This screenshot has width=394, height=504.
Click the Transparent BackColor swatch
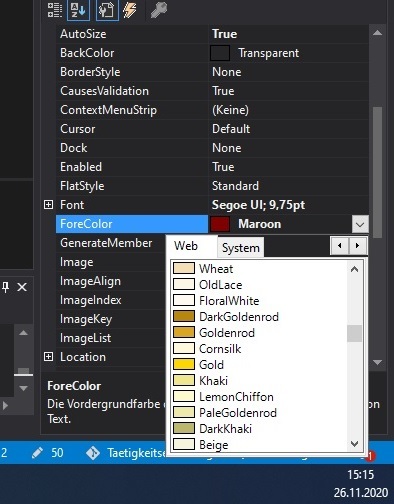click(x=220, y=53)
